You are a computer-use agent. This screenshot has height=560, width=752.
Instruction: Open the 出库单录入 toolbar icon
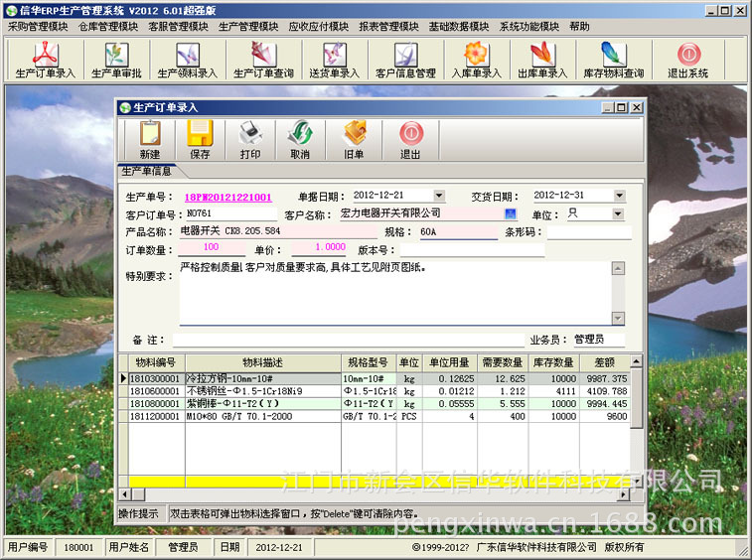(542, 60)
